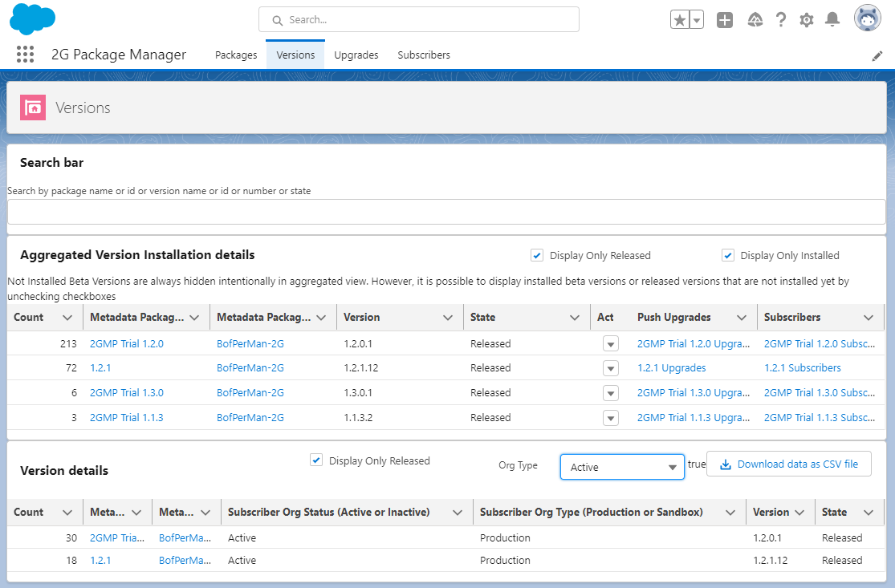This screenshot has height=588, width=895.
Task: Open the Subscribers column header menu
Action: tap(869, 318)
